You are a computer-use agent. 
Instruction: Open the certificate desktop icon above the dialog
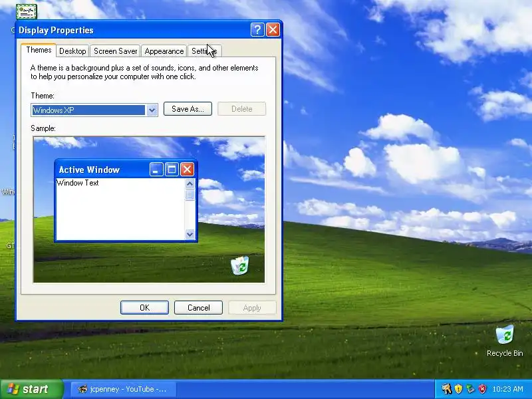coord(27,11)
